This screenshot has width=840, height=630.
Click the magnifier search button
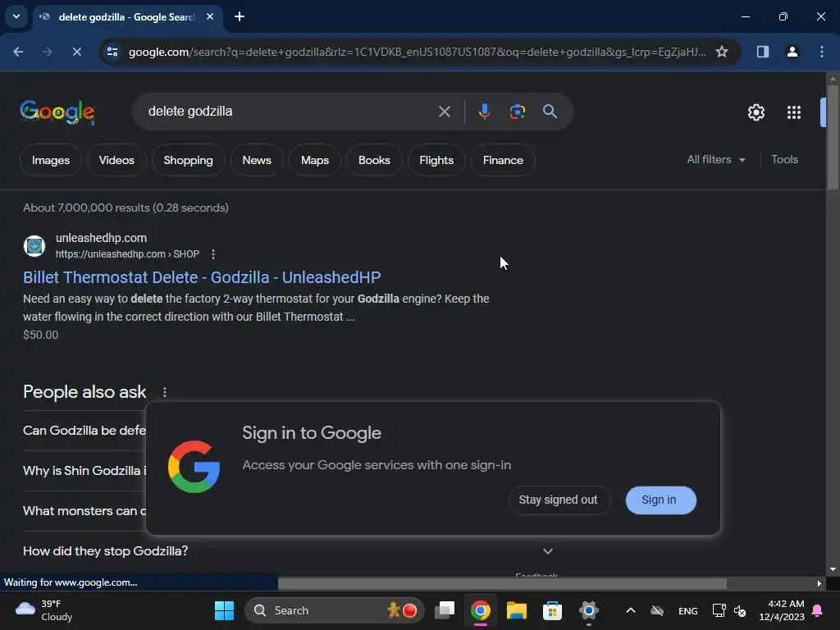pyautogui.click(x=550, y=112)
